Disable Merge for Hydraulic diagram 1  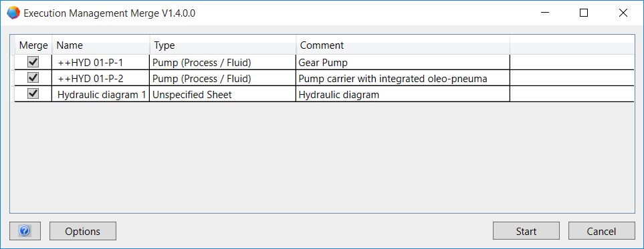33,94
